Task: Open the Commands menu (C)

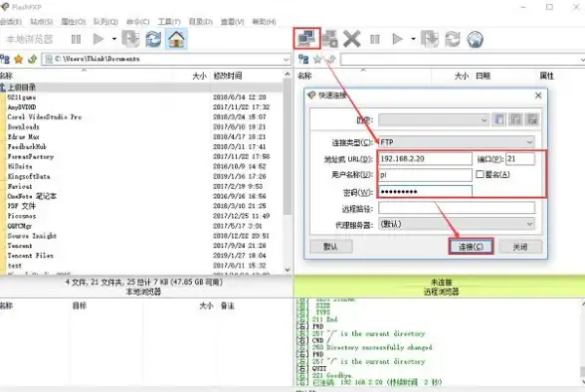Action: click(138, 22)
